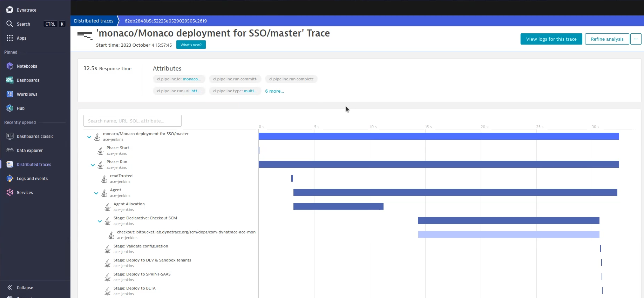This screenshot has height=298, width=644.
Task: Click Jenkins icon next to Phase: Start
Action: [x=101, y=151]
